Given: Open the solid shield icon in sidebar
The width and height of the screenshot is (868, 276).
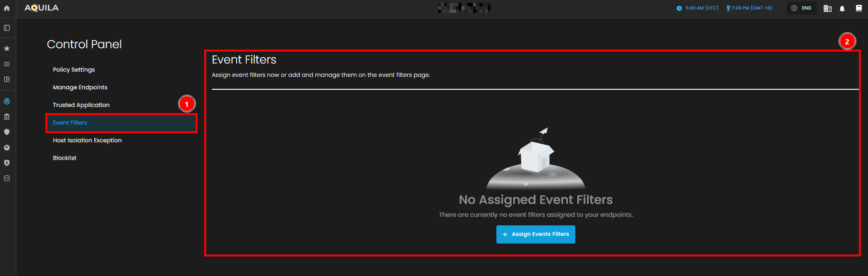Looking at the screenshot, I should (7, 132).
